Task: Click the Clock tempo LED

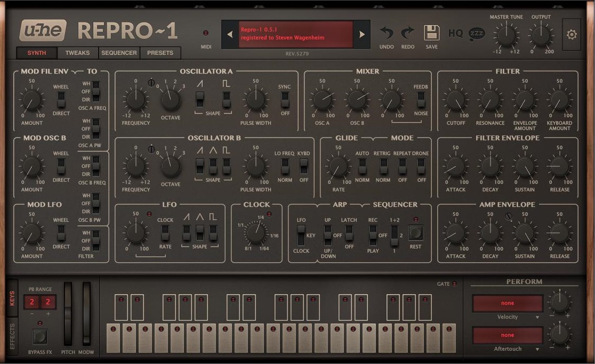Action: [269, 214]
